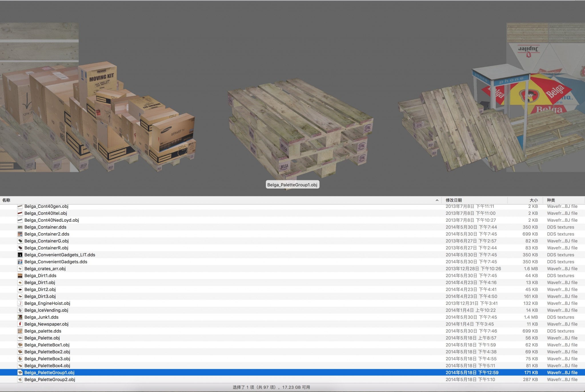
Task: Click the Belga_Cont40NedLoyd.obj file icon
Action: pos(20,220)
